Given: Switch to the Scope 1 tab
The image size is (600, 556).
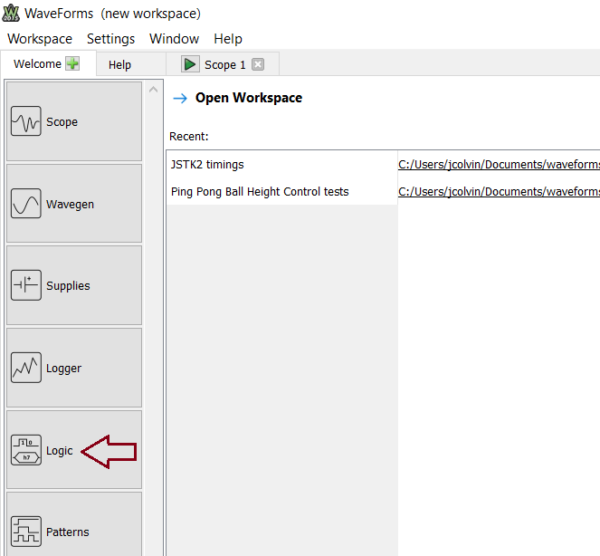Looking at the screenshot, I should coord(225,65).
